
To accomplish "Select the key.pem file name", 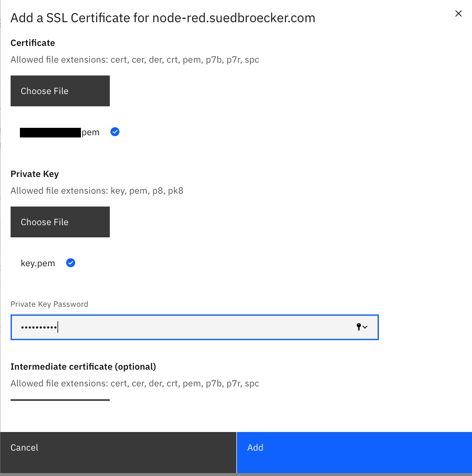I will click(x=38, y=263).
